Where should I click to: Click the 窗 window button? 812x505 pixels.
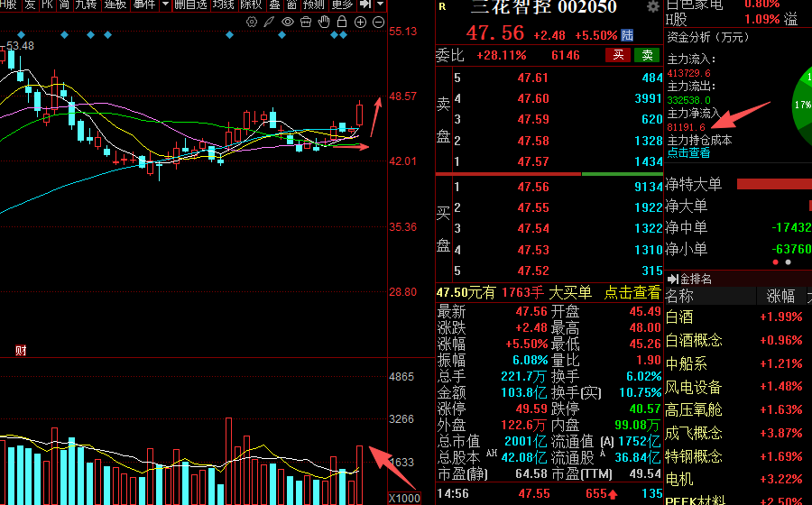click(x=291, y=5)
